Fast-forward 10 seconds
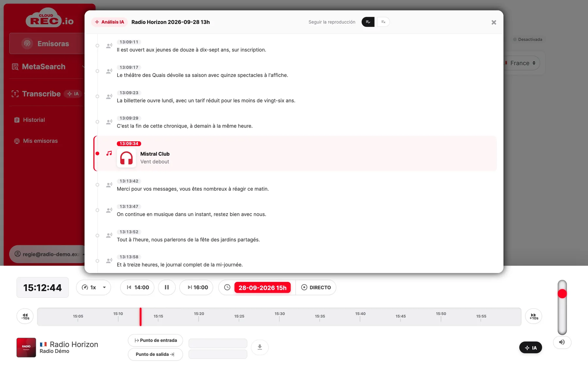The height and width of the screenshot is (368, 588). click(x=534, y=316)
